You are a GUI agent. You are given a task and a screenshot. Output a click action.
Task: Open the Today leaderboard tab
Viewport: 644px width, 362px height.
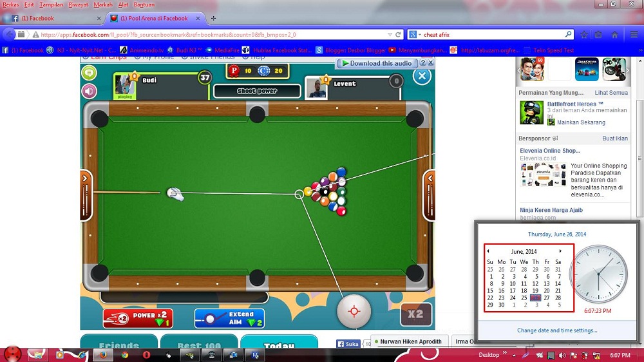279,342
